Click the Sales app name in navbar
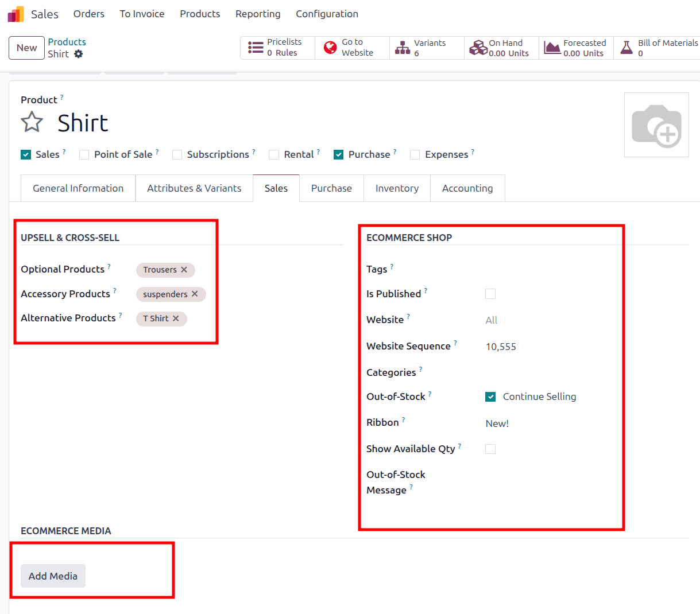This screenshot has height=614, width=700. (x=45, y=14)
